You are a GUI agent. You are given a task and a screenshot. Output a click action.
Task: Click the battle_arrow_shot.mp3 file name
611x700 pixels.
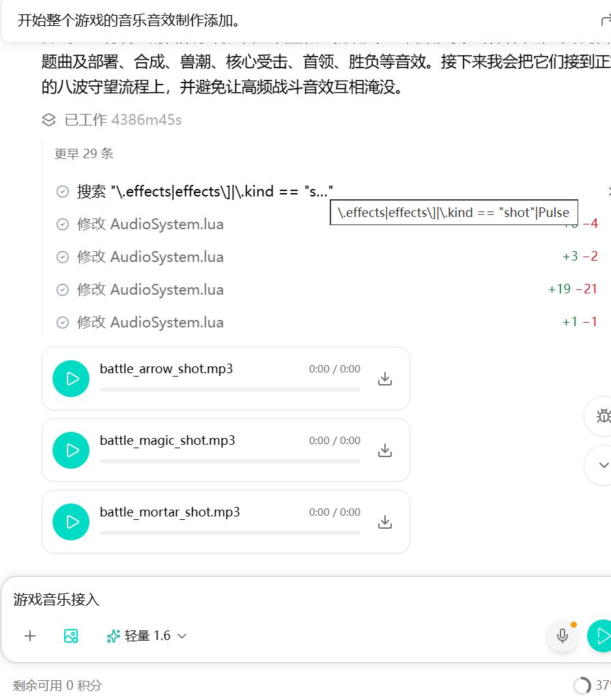pos(166,368)
